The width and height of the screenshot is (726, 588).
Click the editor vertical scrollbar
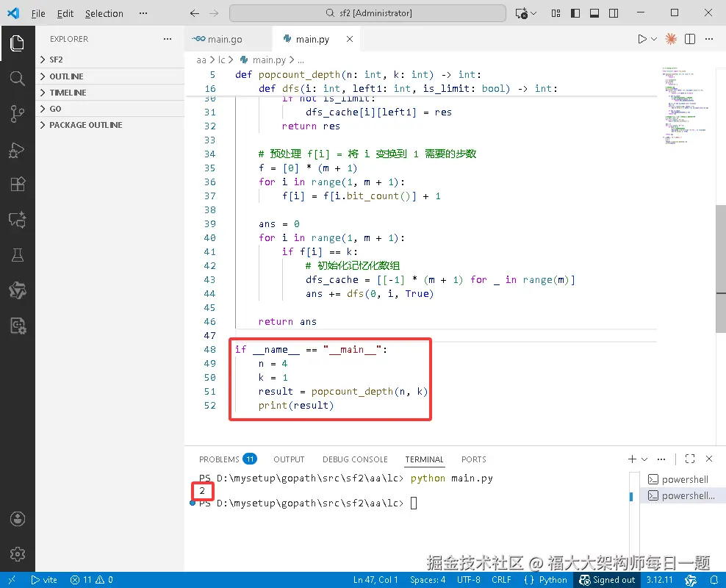point(720,268)
